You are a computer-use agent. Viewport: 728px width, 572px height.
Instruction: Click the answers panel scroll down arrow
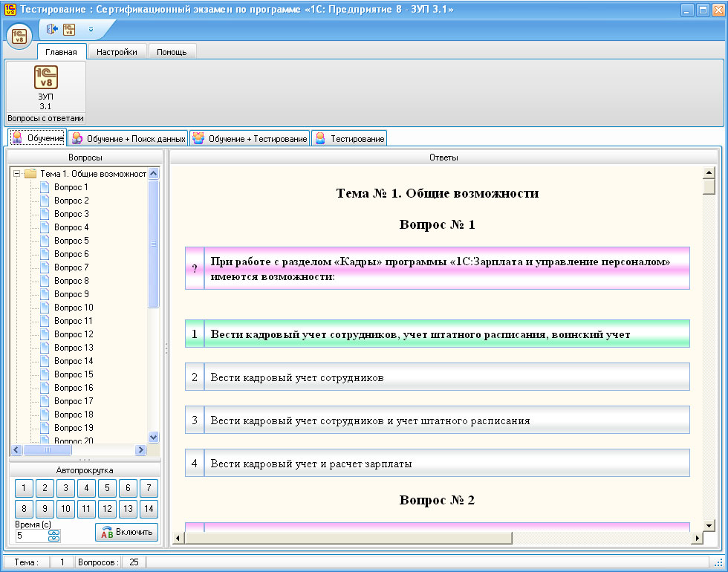(709, 525)
